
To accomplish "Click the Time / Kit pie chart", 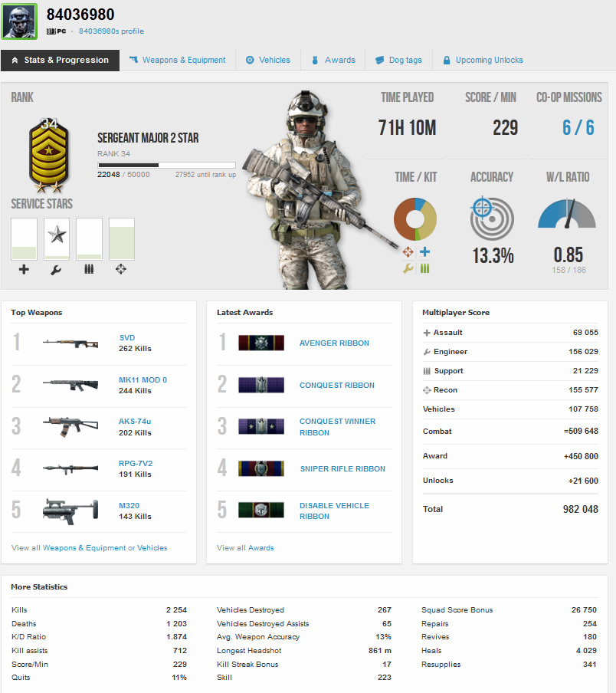I will click(415, 219).
